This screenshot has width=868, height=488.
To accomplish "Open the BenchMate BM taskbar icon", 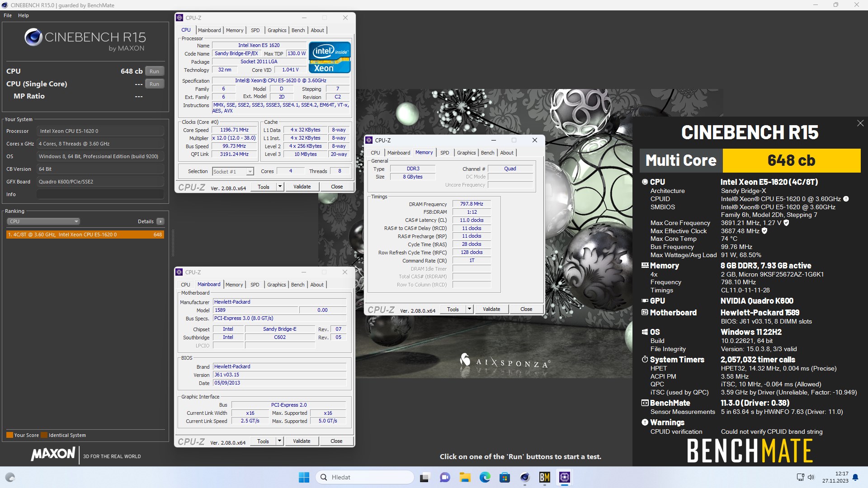I will 545,478.
